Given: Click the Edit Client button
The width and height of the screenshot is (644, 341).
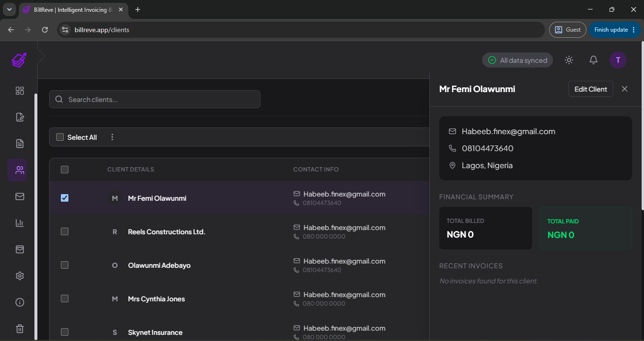Looking at the screenshot, I should [591, 89].
